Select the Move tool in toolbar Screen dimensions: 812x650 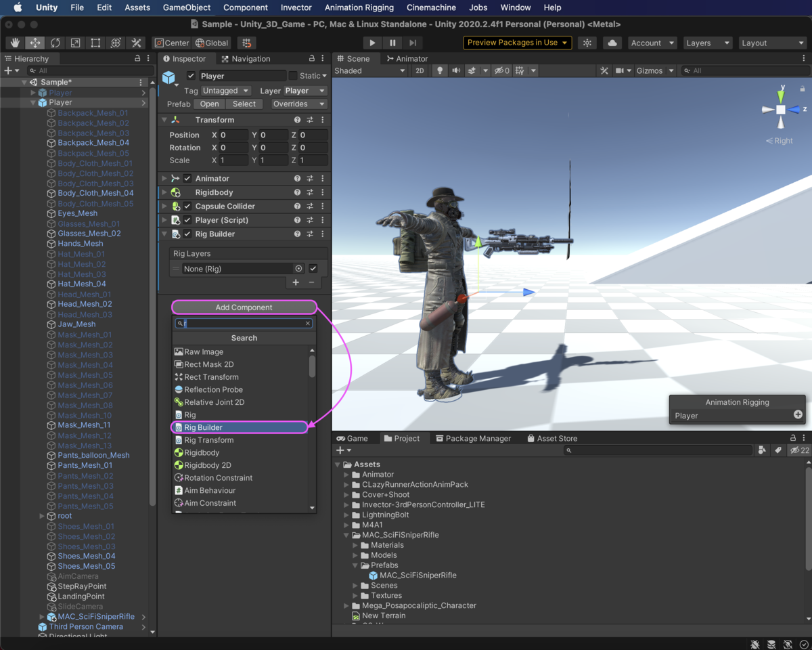coord(35,43)
